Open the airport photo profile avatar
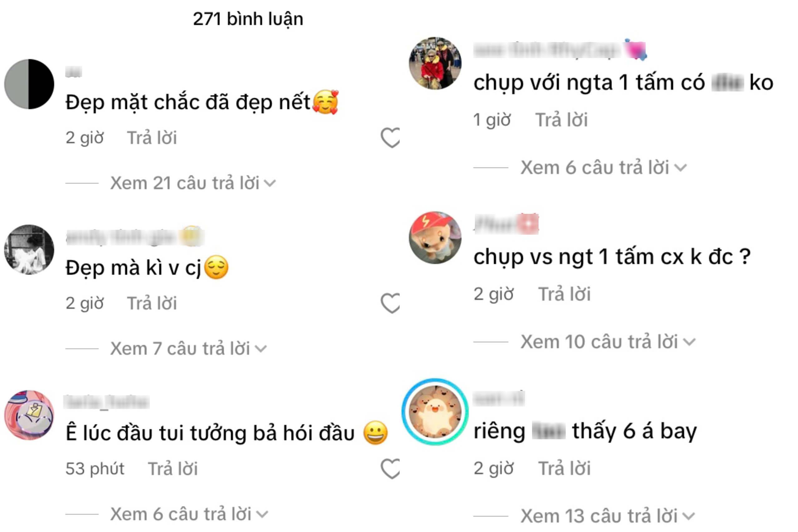Screen dimensions: 798x532 click(x=435, y=63)
